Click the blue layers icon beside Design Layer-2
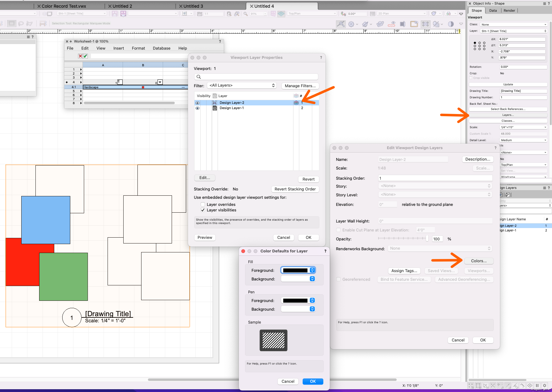552x392 pixels. point(296,103)
